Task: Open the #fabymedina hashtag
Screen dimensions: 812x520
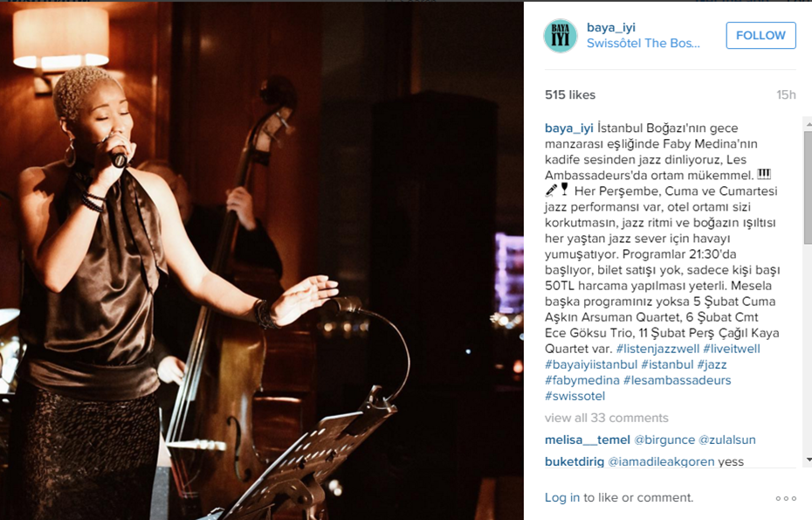Action: [582, 380]
